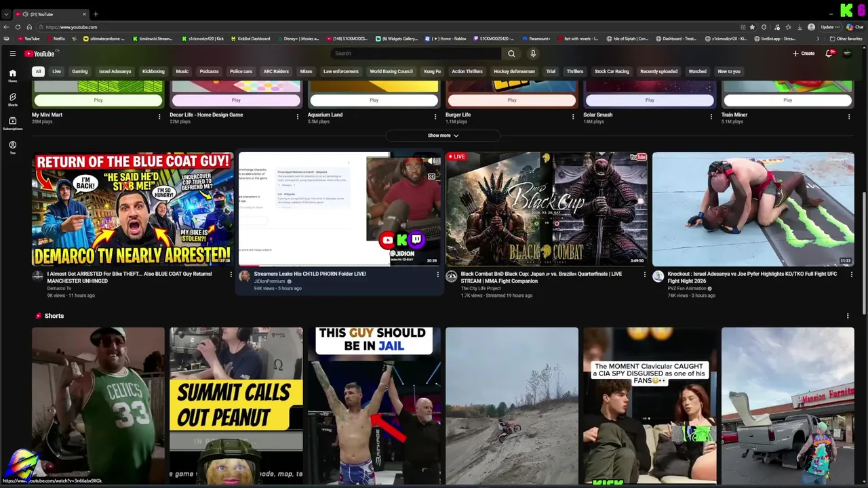The image size is (868, 488).
Task: Expand Show more games
Action: click(x=443, y=136)
